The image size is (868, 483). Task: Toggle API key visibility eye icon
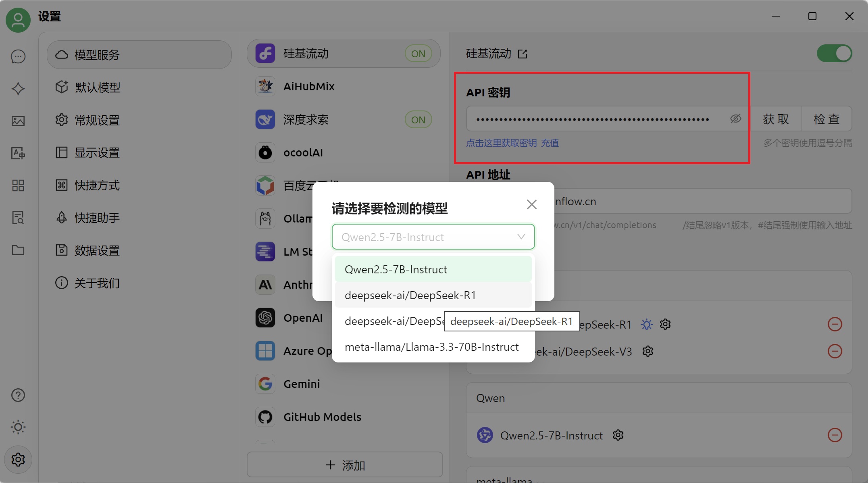click(x=735, y=119)
